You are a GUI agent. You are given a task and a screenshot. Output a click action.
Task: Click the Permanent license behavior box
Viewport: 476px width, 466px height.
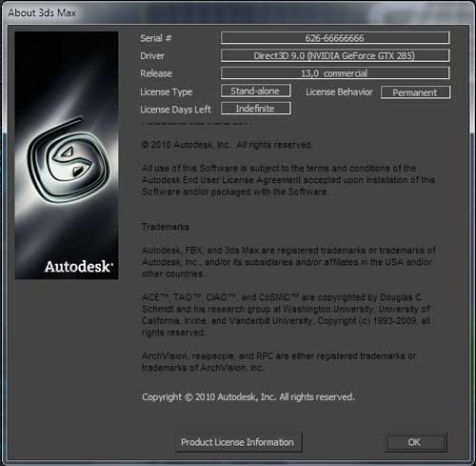click(415, 92)
